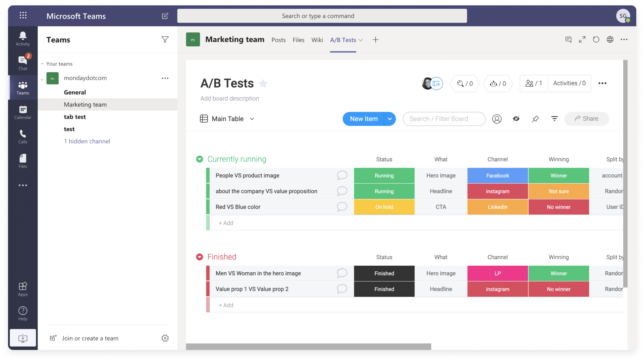Open the Main Table view dropdown
This screenshot has height=359, width=644.
[252, 119]
